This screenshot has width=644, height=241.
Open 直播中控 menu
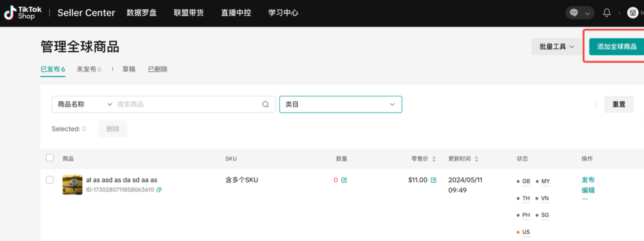[236, 13]
